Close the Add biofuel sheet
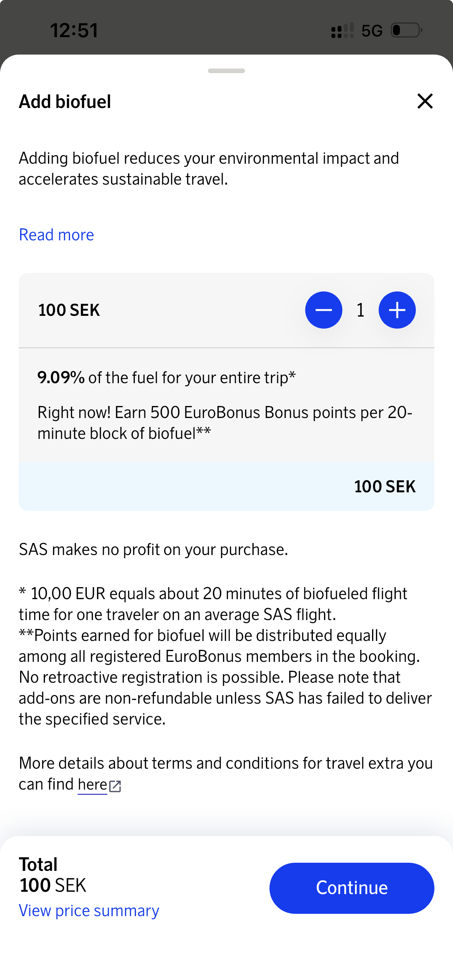 pos(425,101)
